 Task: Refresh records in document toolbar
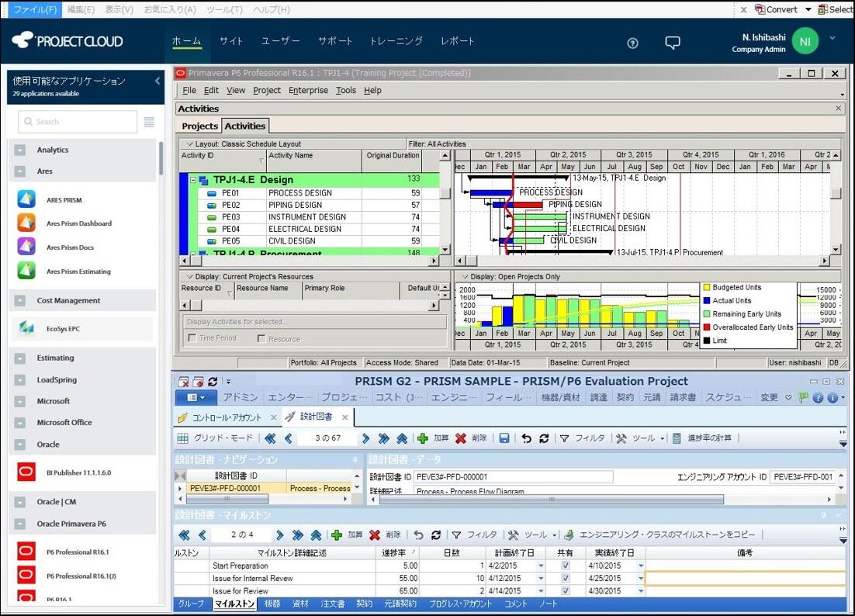[x=544, y=438]
